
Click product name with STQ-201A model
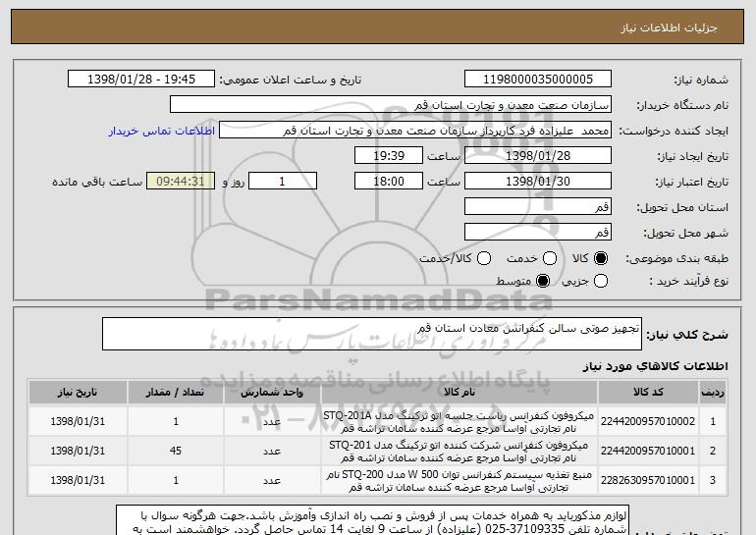[459, 422]
